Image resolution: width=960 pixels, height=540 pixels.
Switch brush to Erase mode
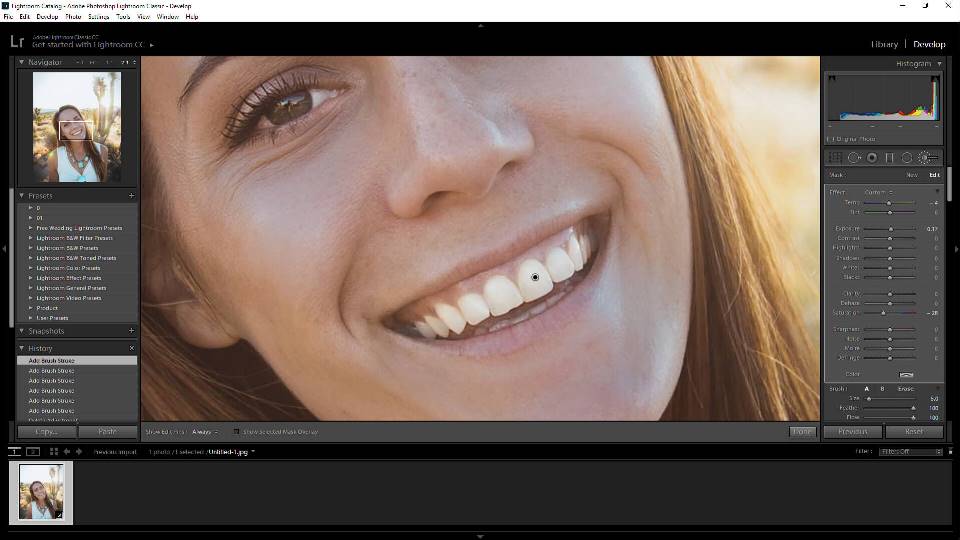904,388
